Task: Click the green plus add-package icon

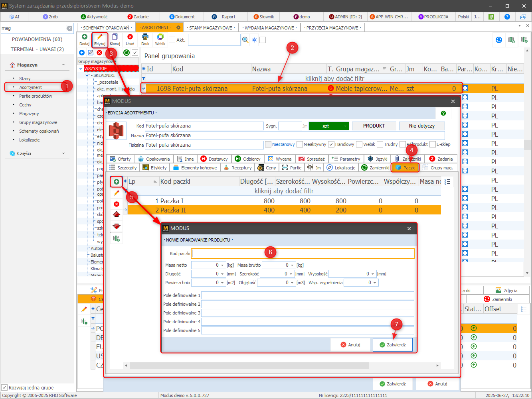Action: (x=117, y=182)
